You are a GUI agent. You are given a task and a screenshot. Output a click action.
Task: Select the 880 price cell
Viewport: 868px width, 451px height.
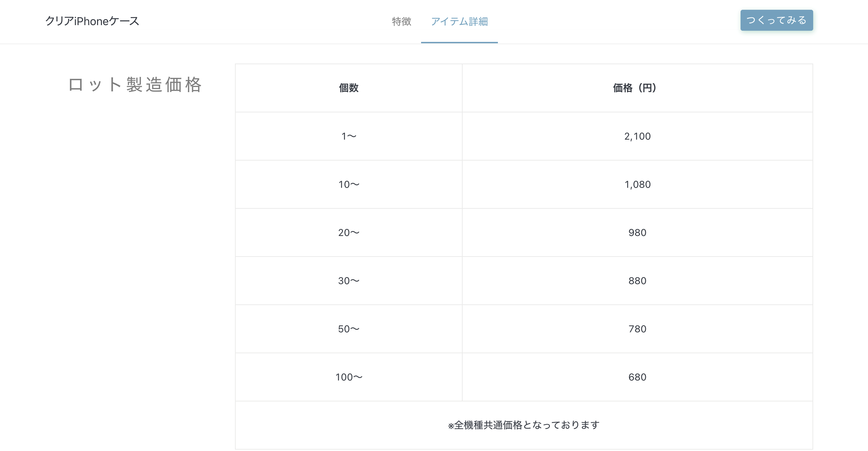(638, 281)
